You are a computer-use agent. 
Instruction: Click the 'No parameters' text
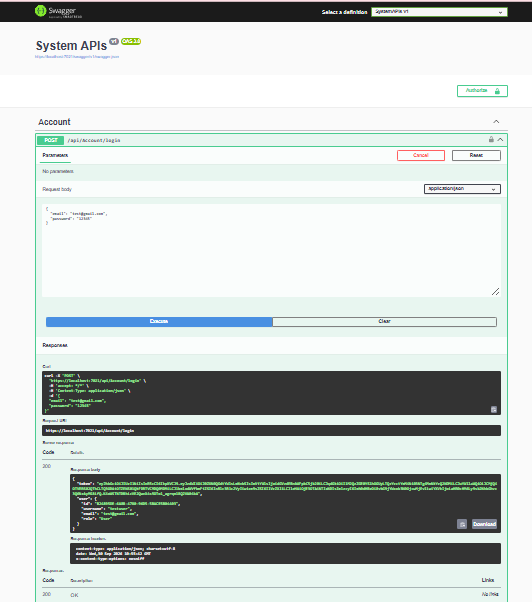coord(58,171)
